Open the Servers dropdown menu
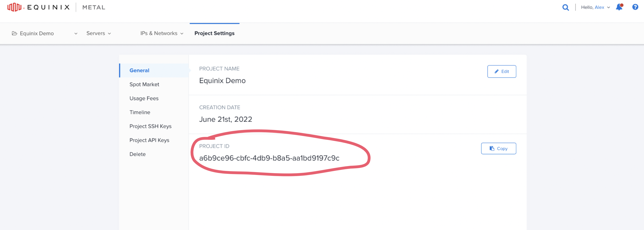644x230 pixels. (x=98, y=33)
